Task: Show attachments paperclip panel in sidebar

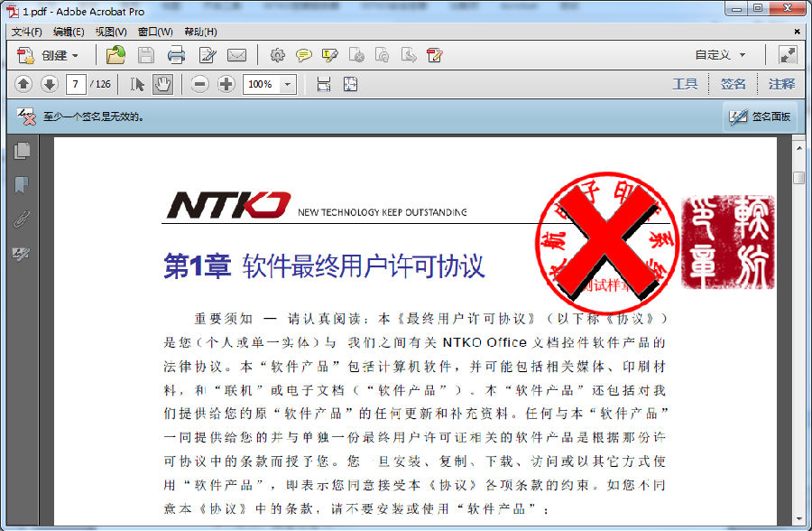Action: tap(22, 219)
